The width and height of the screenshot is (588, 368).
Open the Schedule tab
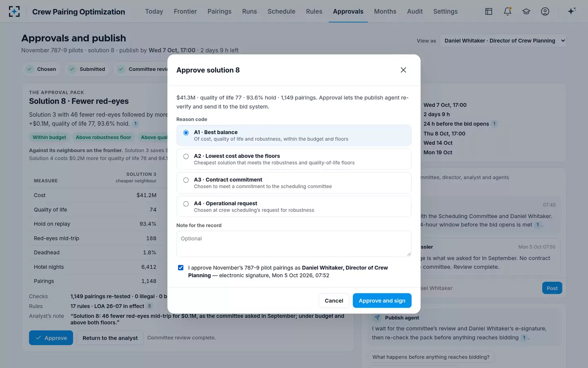pyautogui.click(x=281, y=11)
